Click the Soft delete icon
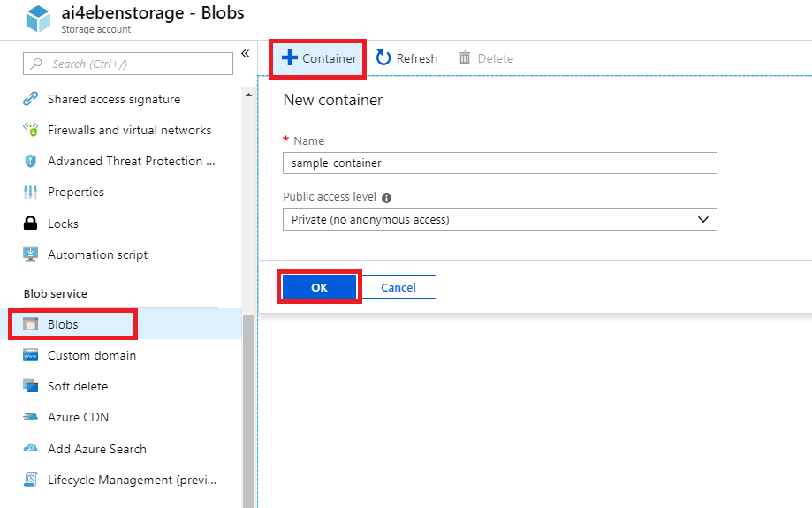The height and width of the screenshot is (508, 812). (x=31, y=386)
